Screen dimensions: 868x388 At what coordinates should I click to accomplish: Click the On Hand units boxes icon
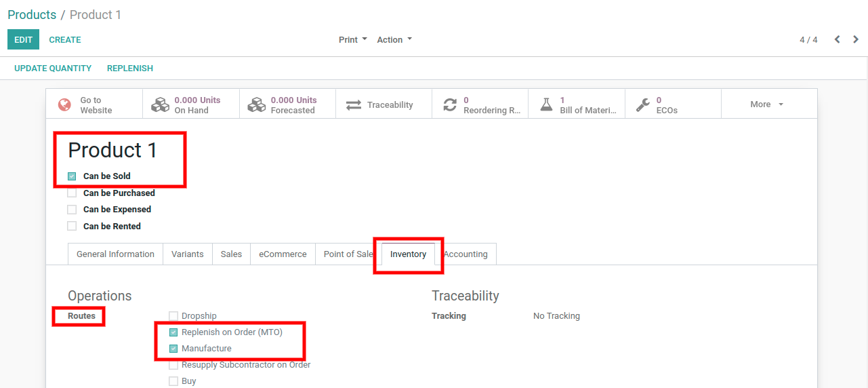coord(160,104)
